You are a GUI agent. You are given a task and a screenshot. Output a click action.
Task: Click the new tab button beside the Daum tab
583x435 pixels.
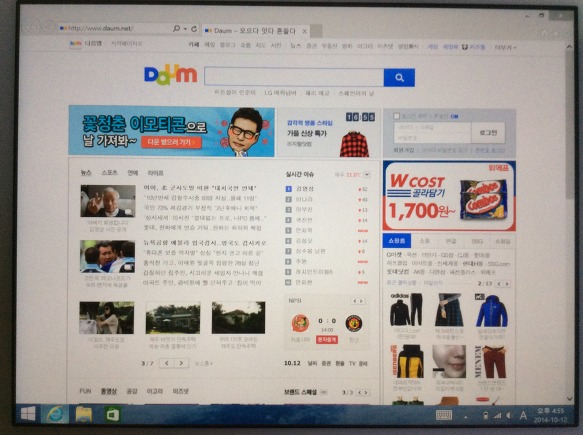316,31
